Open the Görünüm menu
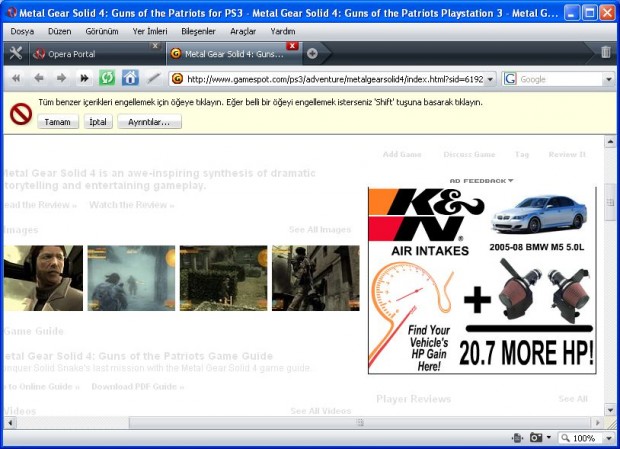 coord(102,31)
